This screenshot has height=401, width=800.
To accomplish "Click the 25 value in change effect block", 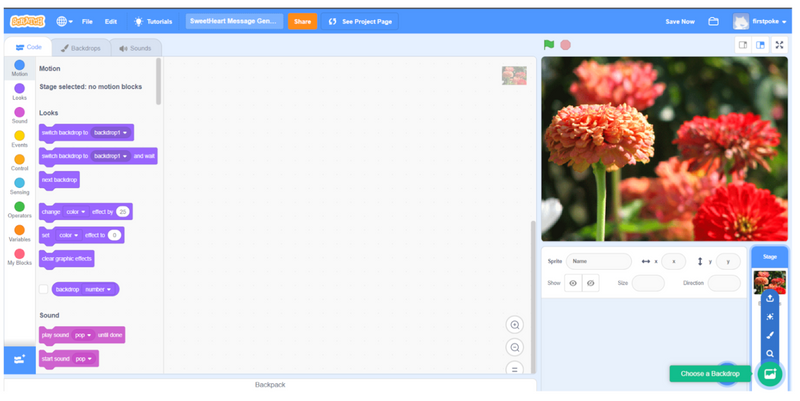I will 122,212.
